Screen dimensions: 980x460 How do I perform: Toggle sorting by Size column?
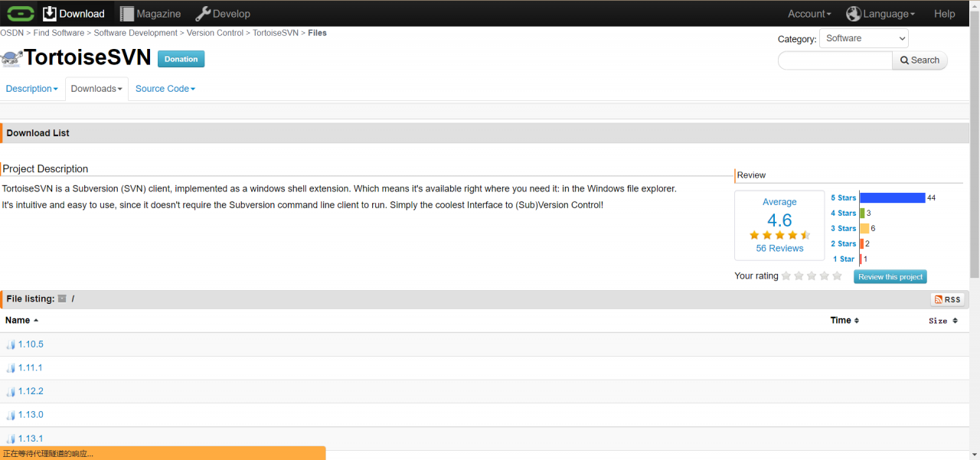coord(942,321)
